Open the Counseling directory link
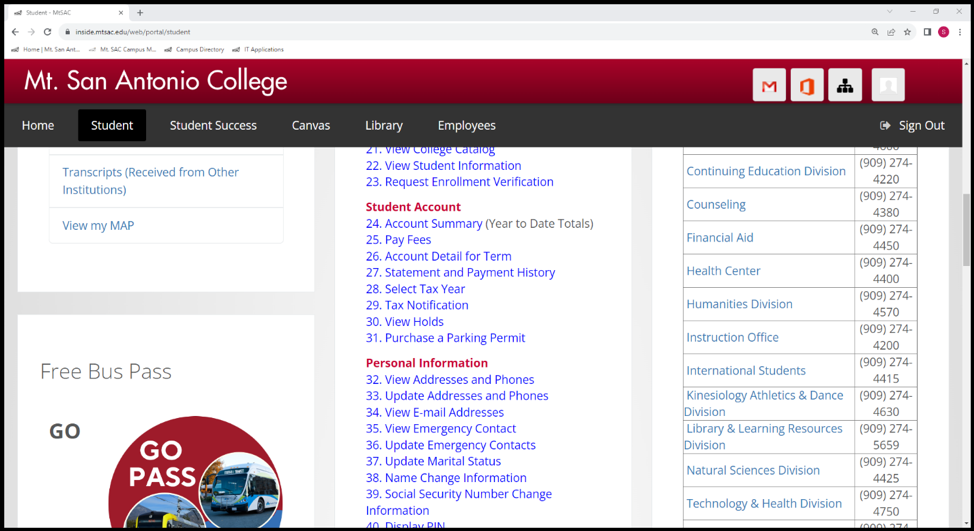Viewport: 974px width, 531px height. (x=716, y=204)
